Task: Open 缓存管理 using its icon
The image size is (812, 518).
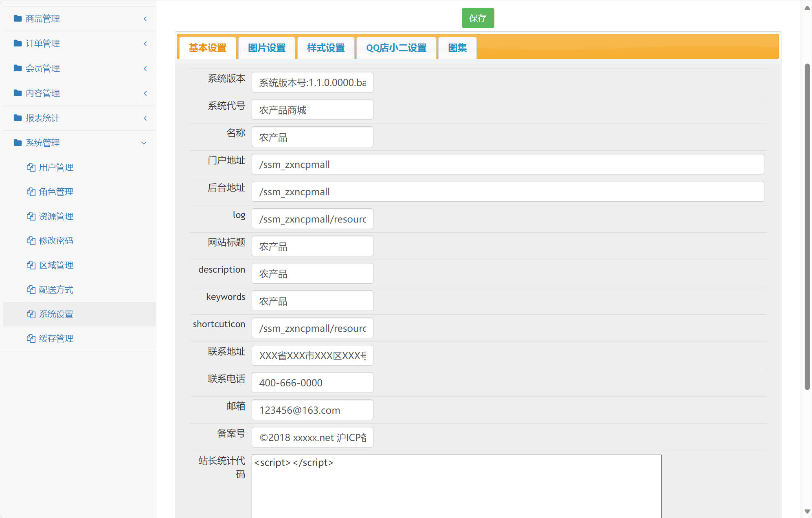Action: [x=32, y=338]
